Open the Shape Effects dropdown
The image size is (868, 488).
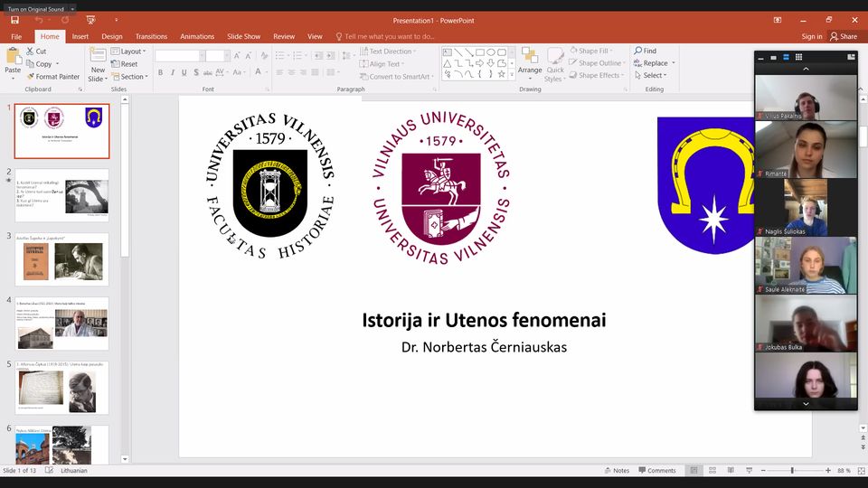tap(597, 75)
